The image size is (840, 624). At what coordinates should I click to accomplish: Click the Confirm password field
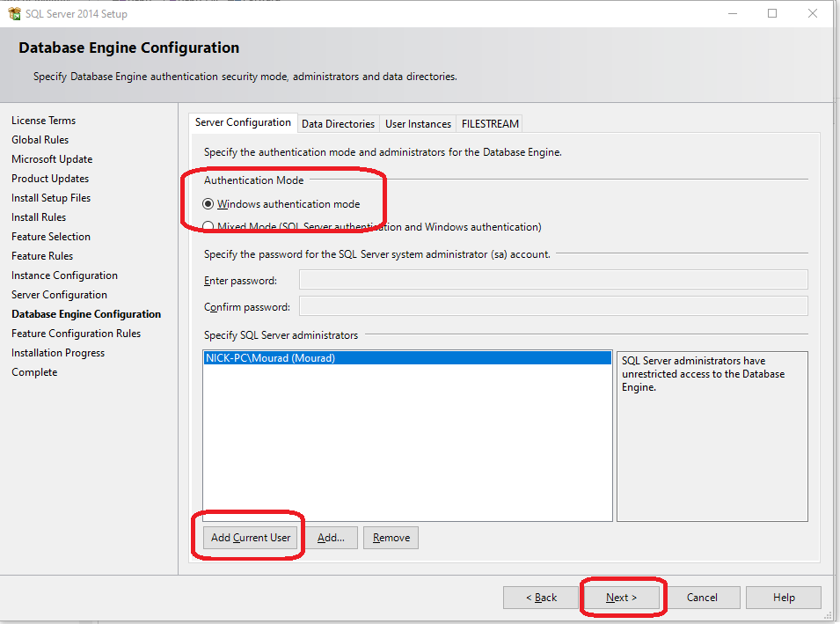pyautogui.click(x=552, y=306)
